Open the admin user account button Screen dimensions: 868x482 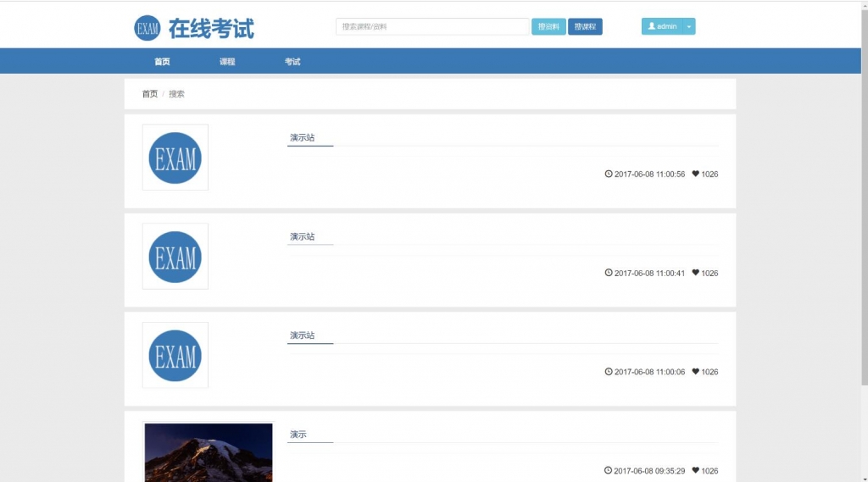tap(662, 26)
